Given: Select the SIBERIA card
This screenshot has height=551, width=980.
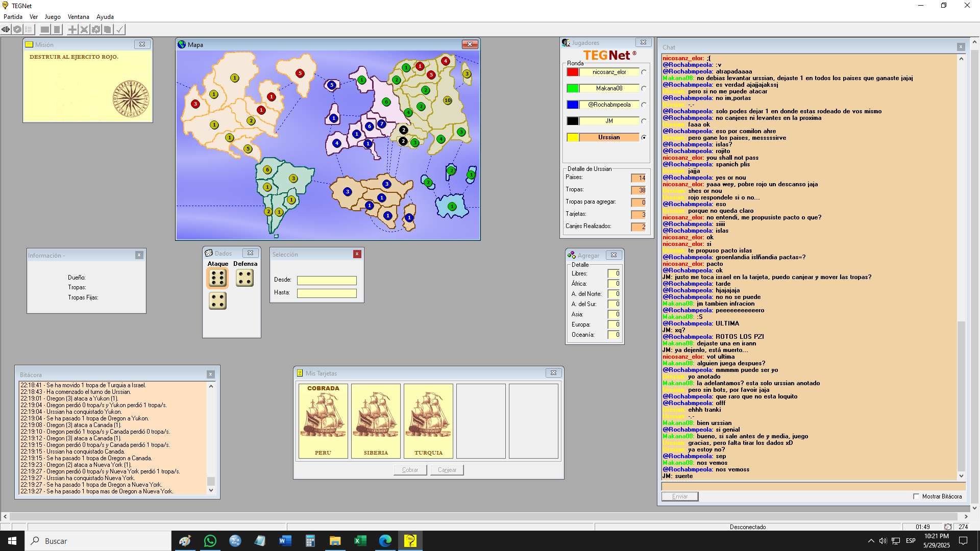Looking at the screenshot, I should point(376,421).
